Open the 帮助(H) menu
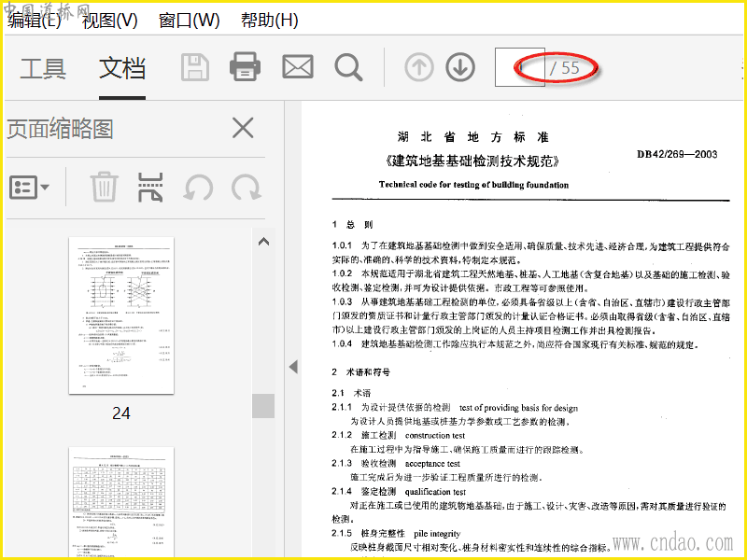747x560 pixels. [270, 21]
